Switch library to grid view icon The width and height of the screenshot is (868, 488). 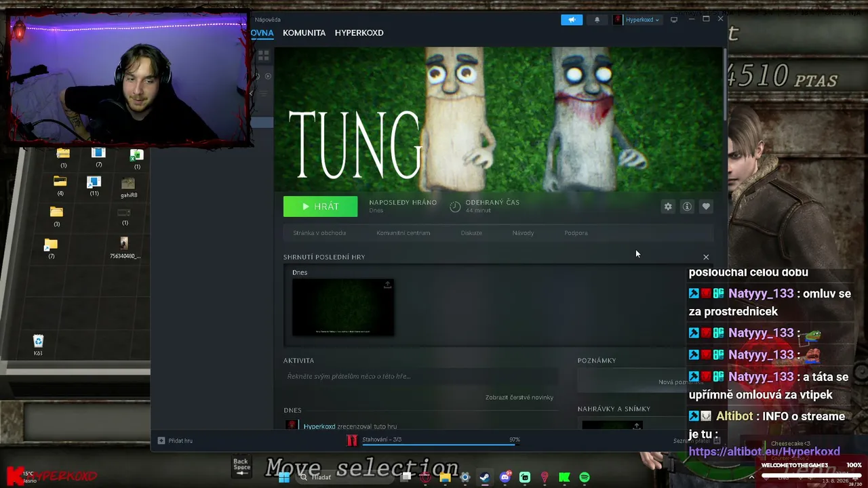(264, 55)
